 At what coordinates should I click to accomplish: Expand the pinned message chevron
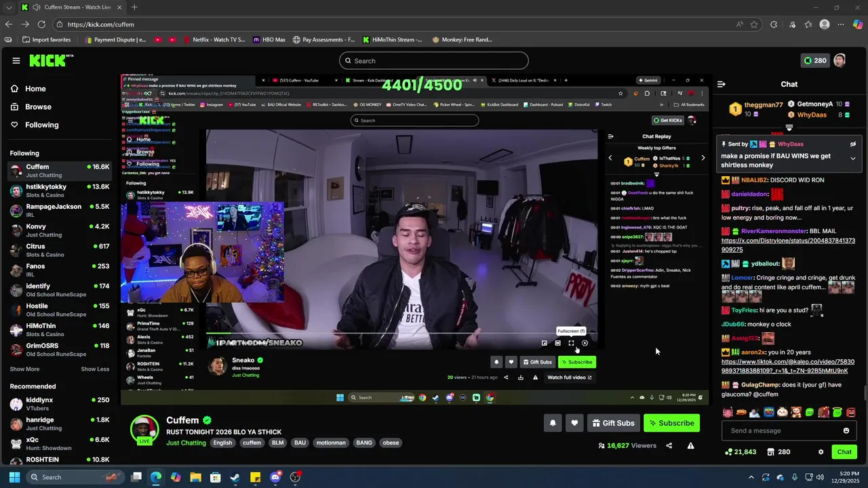[x=853, y=159]
